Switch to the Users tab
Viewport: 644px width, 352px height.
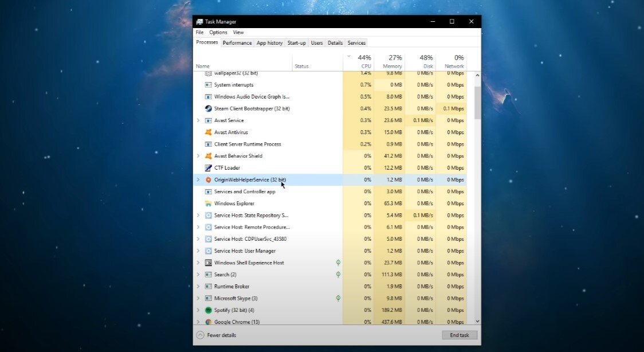pyautogui.click(x=317, y=43)
